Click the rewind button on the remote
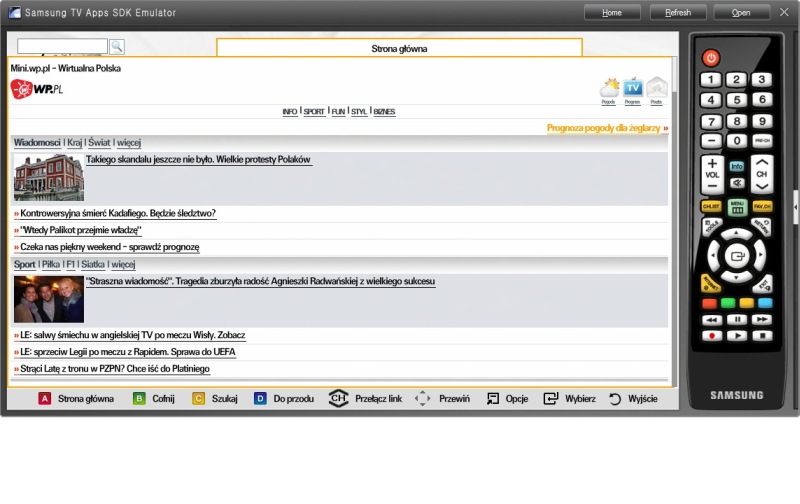The width and height of the screenshot is (800, 504). pos(712,320)
